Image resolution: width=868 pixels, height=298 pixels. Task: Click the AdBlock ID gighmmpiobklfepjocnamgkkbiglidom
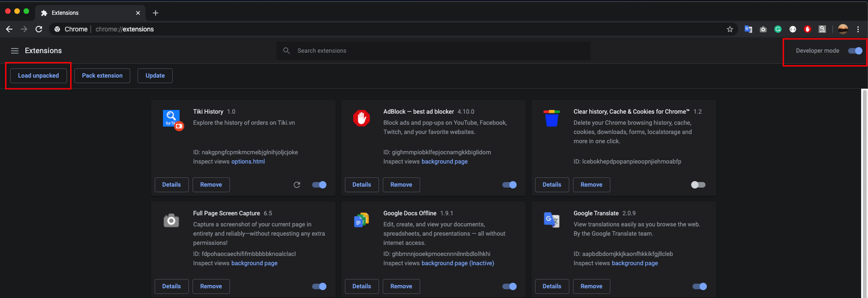pyautogui.click(x=437, y=152)
